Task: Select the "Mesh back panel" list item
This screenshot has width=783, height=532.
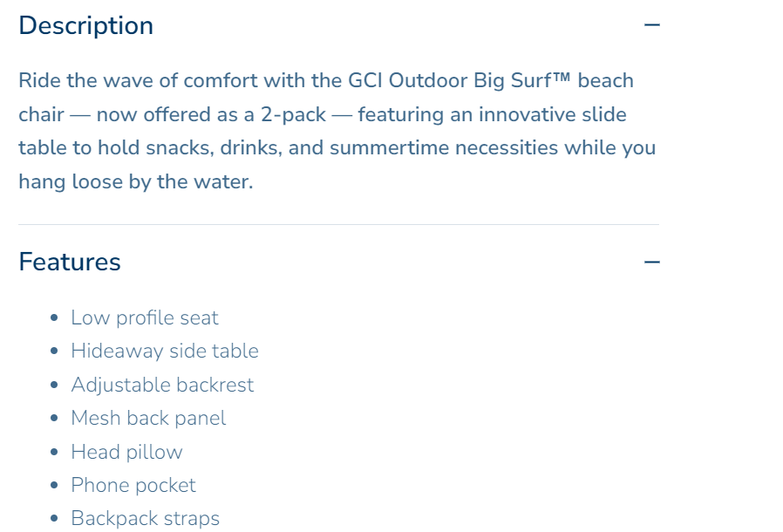Action: coord(148,418)
